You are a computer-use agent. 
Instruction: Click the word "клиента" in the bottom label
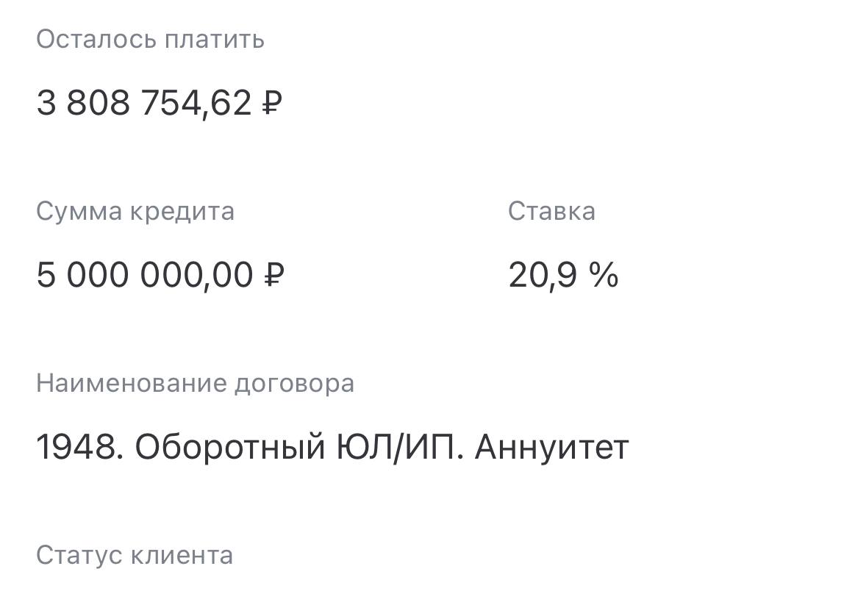point(182,555)
